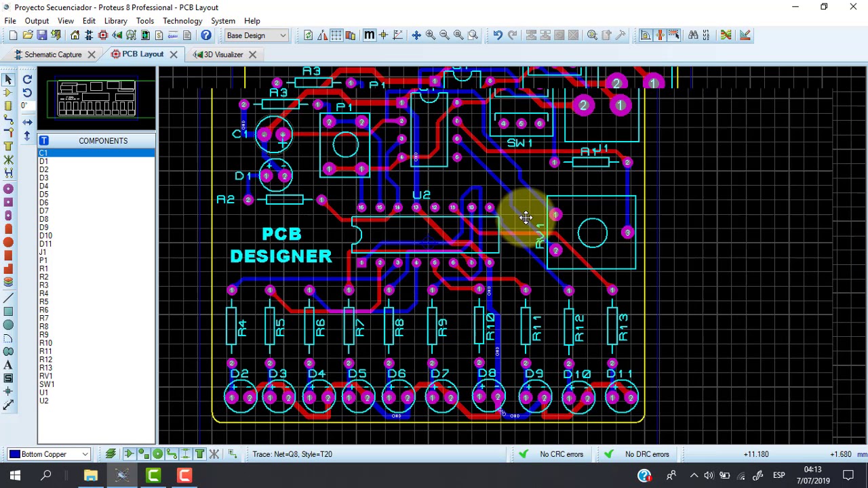Toggle the text 'T' selection filter

pos(200,454)
